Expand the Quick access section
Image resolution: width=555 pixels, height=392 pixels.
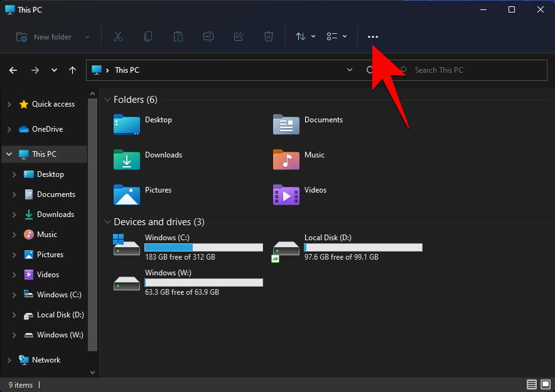[x=9, y=104]
